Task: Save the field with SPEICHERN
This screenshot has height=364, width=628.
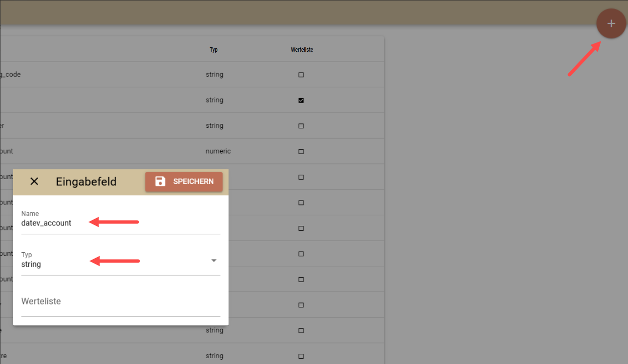Action: pos(184,182)
